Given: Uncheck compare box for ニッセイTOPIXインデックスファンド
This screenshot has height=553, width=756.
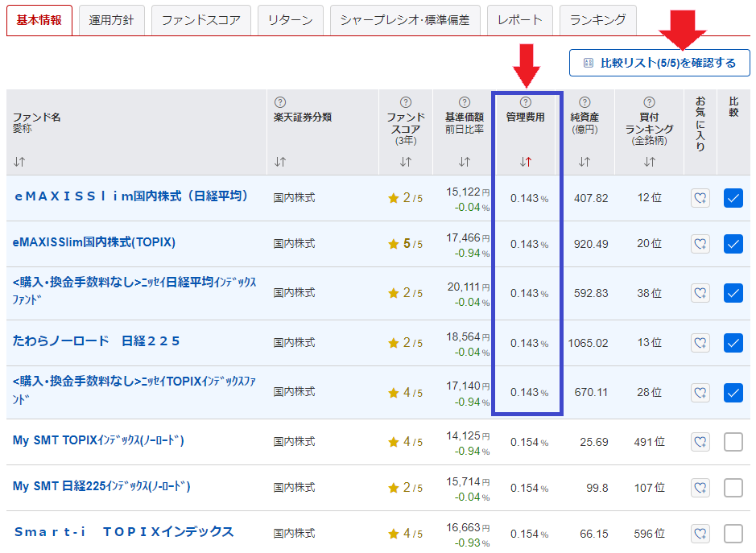Looking at the screenshot, I should tap(733, 393).
